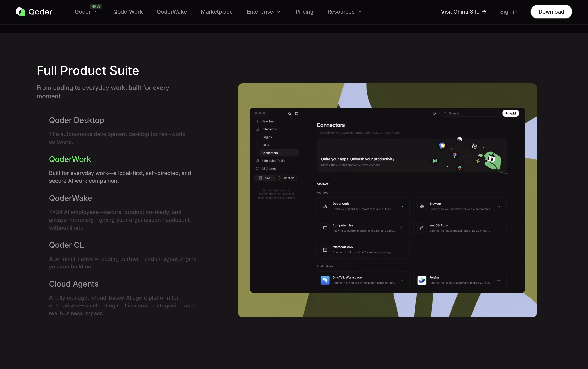This screenshot has height=369, width=588.
Task: Click the DingTalk Workspace logo icon
Action: pyautogui.click(x=325, y=280)
